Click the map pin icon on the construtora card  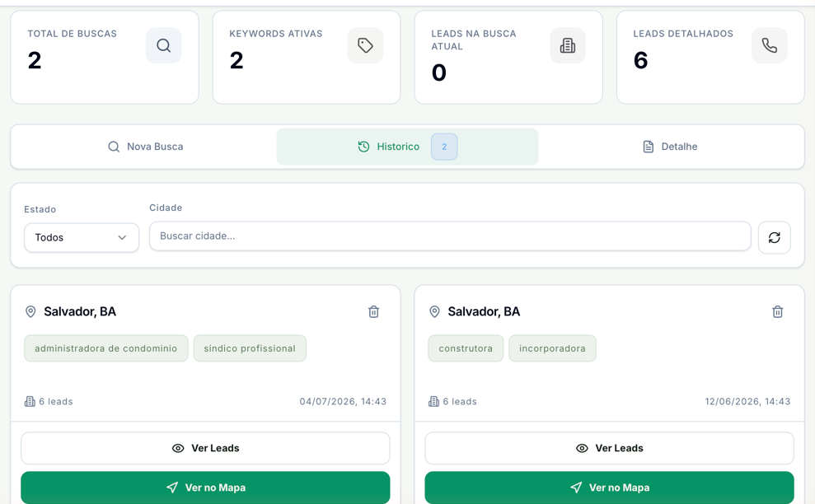point(434,312)
